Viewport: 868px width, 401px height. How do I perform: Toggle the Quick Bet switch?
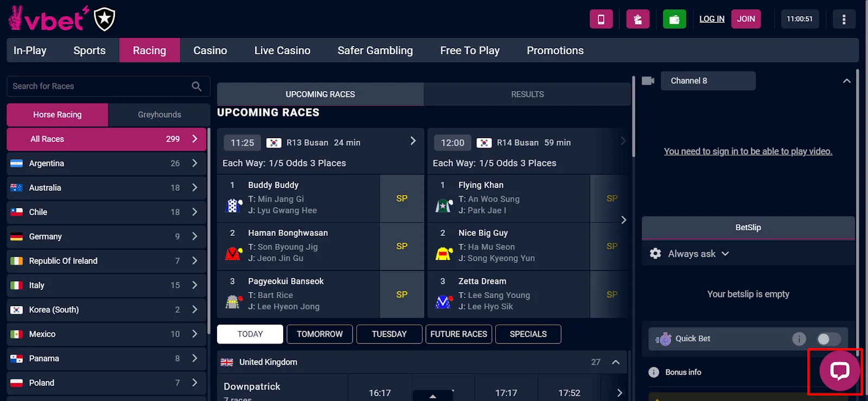pos(829,339)
